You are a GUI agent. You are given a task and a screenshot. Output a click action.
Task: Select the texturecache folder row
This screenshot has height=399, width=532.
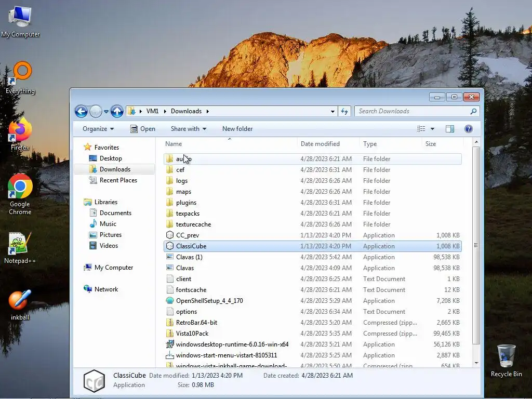312,224
